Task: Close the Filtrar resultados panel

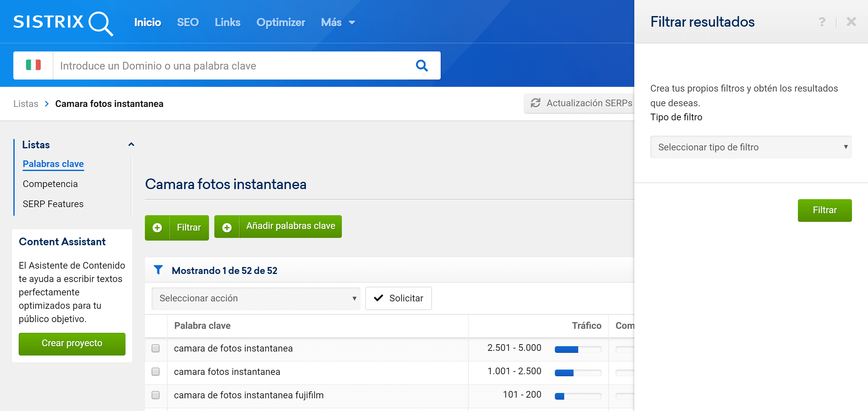Action: pos(851,22)
